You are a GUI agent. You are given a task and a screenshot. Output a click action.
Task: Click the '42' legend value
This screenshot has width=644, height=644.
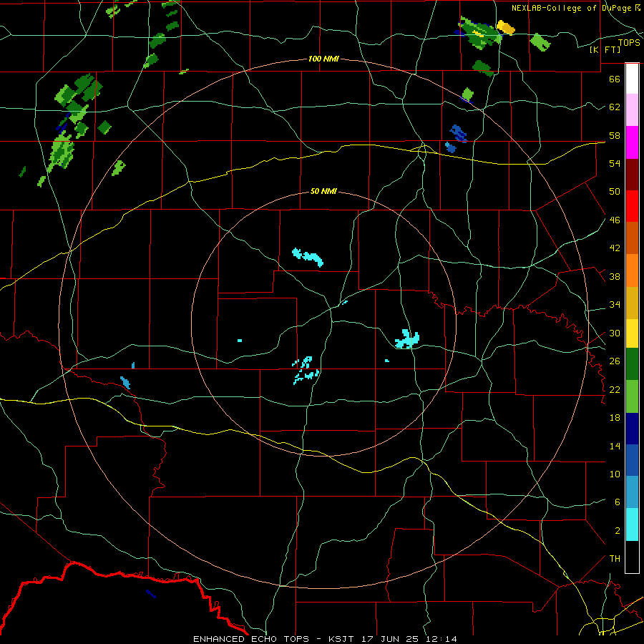pyautogui.click(x=615, y=248)
